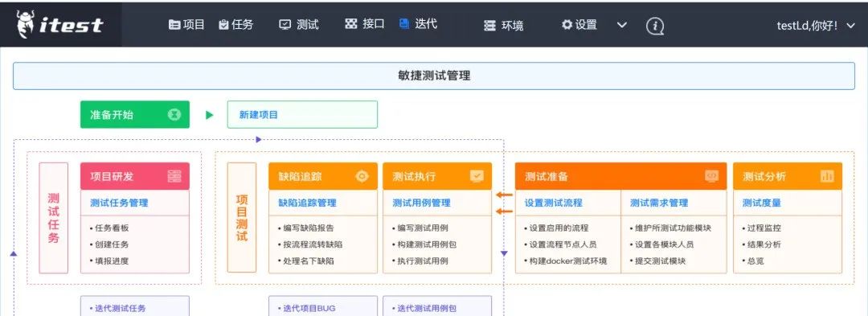This screenshot has width=868, height=316.
Task: Click the 测试 monitor icon in navbar
Action: coord(285,24)
